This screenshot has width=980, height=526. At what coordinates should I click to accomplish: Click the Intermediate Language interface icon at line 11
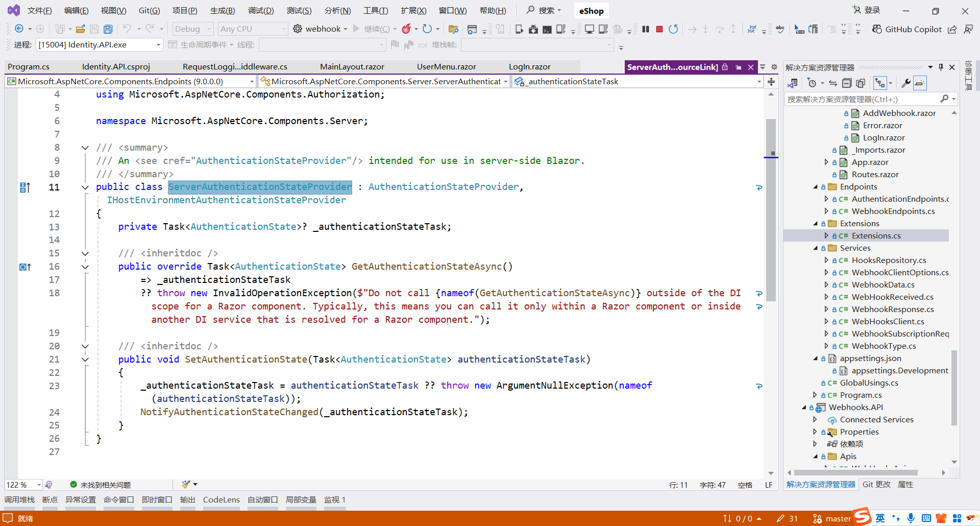coord(25,187)
